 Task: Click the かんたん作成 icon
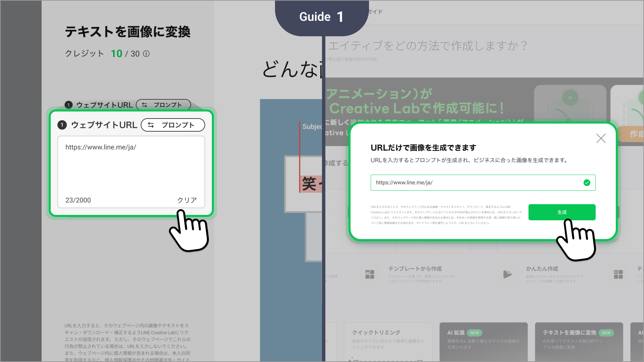click(507, 274)
